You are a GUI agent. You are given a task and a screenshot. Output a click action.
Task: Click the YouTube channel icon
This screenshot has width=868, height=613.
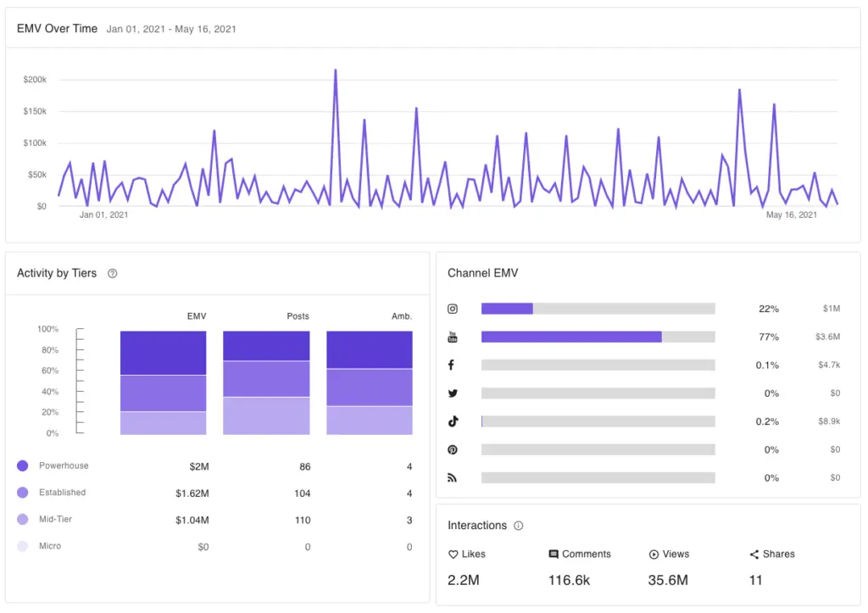click(x=453, y=337)
